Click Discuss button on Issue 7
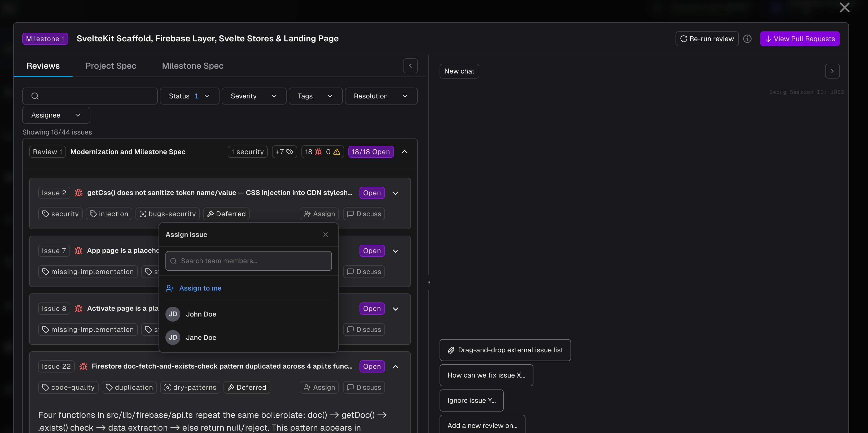Viewport: 868px width, 433px height. [x=364, y=271]
